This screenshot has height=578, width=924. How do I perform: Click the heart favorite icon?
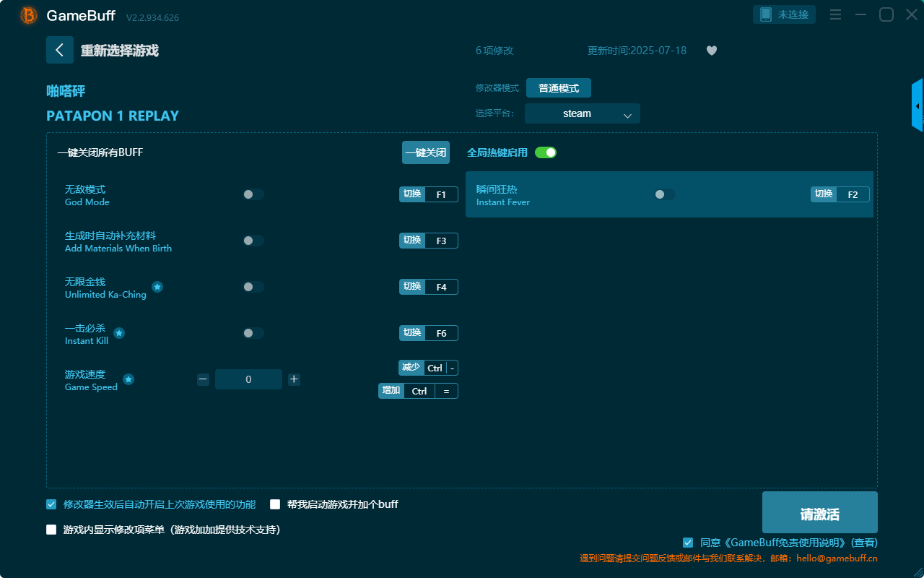point(711,51)
